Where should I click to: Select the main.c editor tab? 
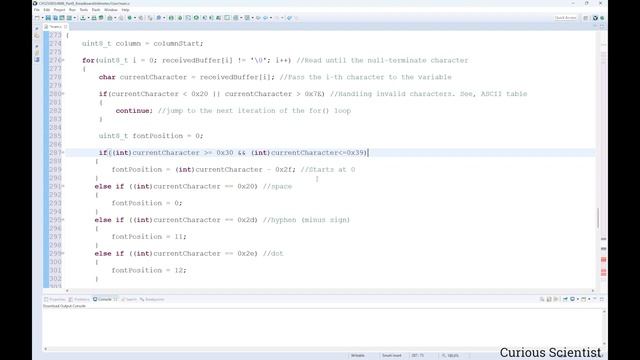point(56,27)
